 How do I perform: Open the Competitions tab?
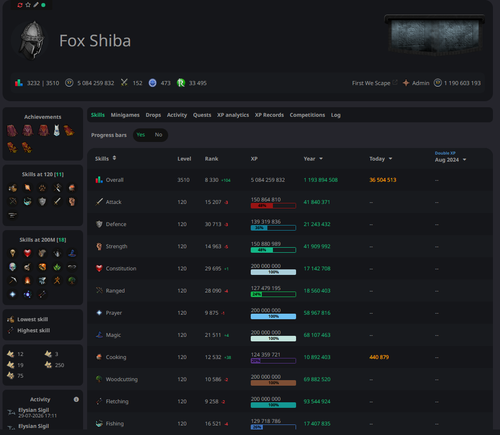click(x=307, y=115)
